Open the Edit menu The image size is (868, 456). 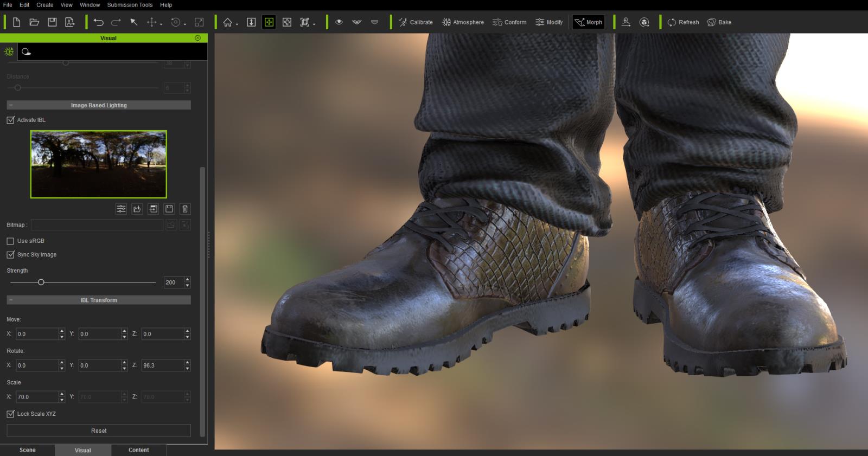pos(24,5)
